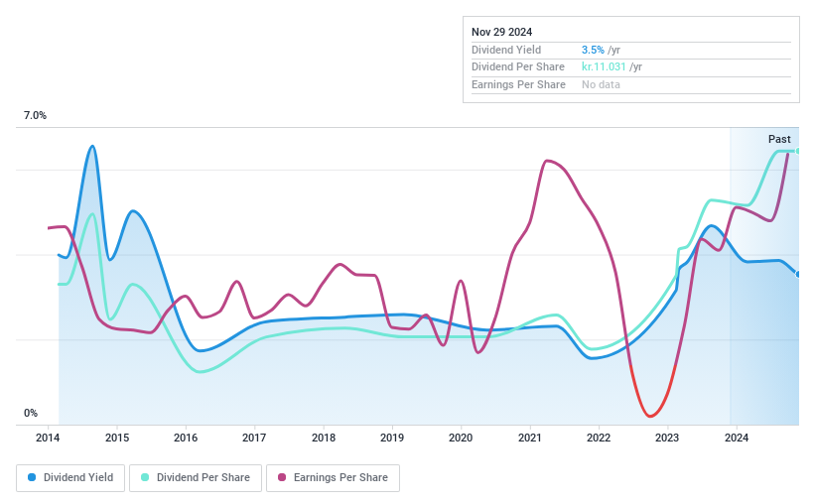Click the teal Dividend Per Share endpoint marker
815x504 pixels.
(798, 151)
